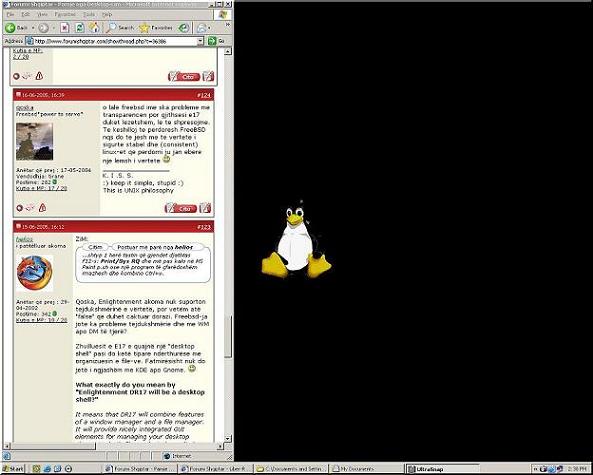The height and width of the screenshot is (475, 593).
Task: Click qoska's avatar image
Action: pyautogui.click(x=34, y=141)
